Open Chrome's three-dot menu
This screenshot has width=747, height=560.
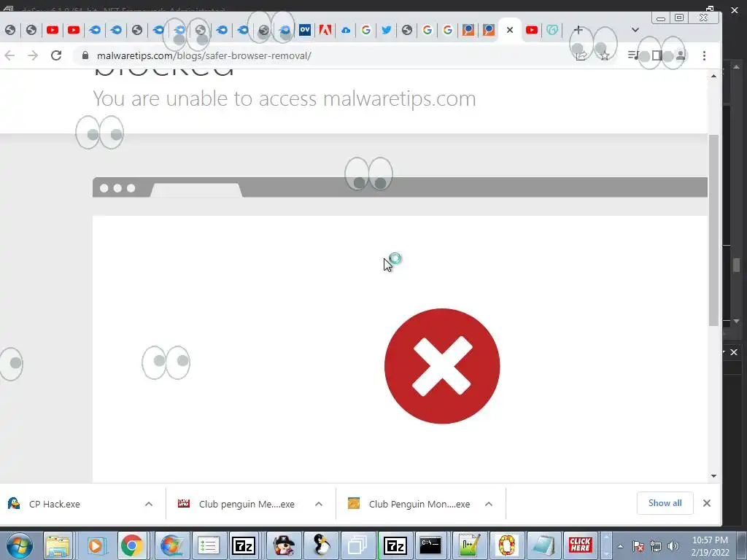(704, 55)
